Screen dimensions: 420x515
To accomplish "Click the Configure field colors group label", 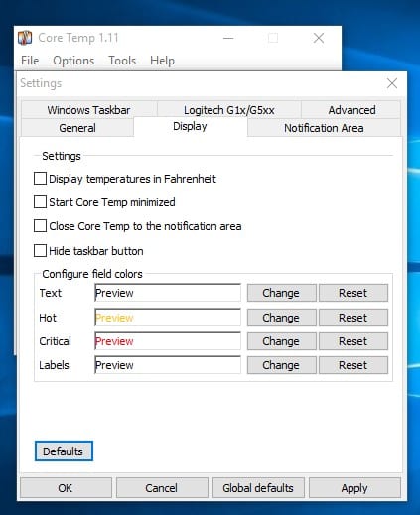I will [92, 274].
